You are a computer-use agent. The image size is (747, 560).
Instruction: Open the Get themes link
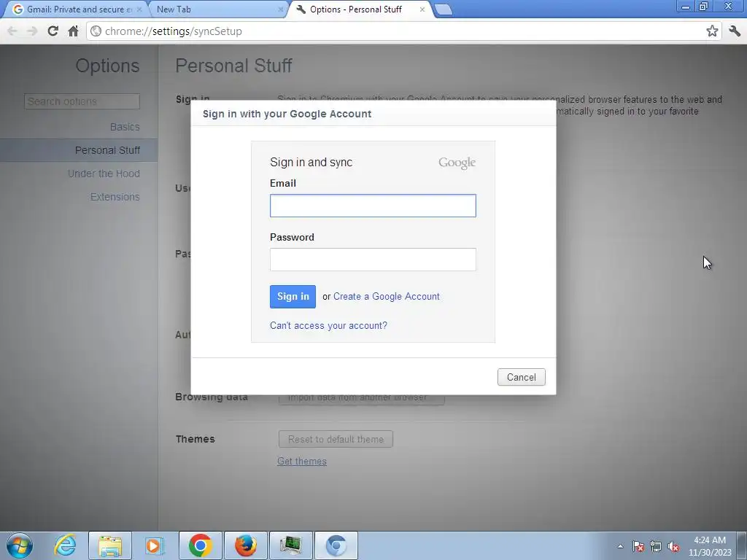[301, 462]
